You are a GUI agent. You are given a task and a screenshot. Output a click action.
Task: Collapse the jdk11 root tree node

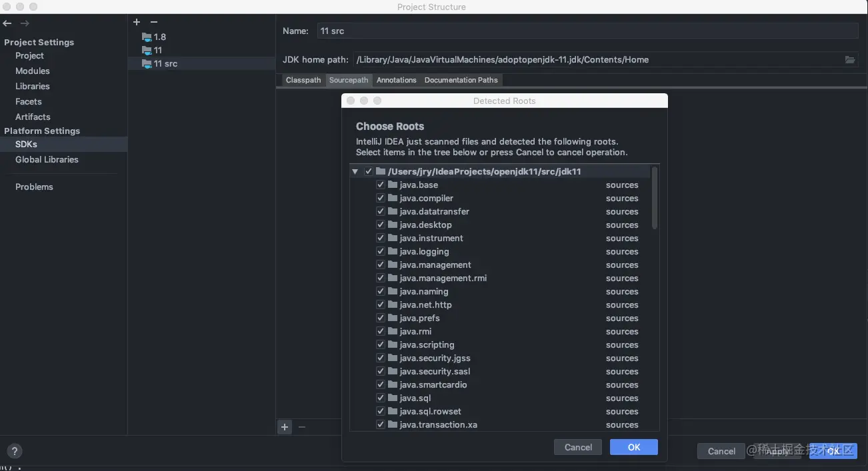pyautogui.click(x=355, y=171)
